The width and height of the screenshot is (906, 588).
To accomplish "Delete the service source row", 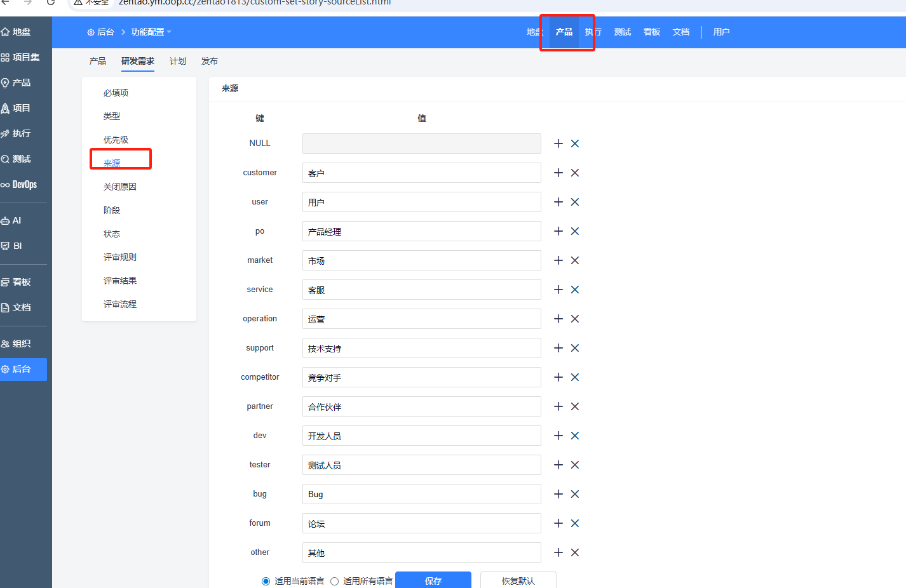I will (x=575, y=290).
